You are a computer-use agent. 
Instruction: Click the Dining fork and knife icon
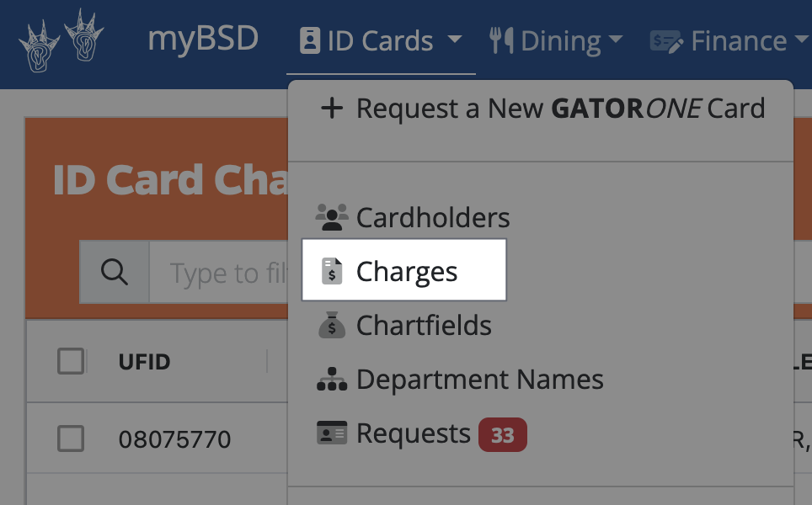point(501,40)
